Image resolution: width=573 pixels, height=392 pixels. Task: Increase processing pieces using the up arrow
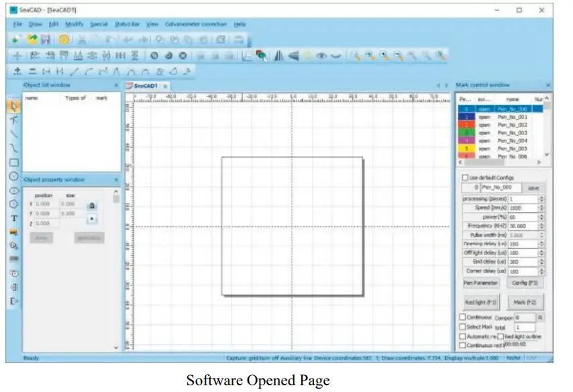point(541,197)
